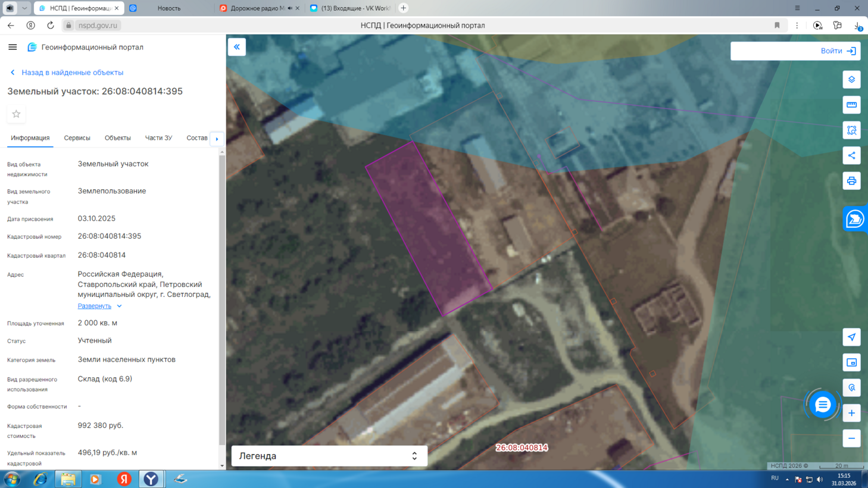Click the info panel vertical scrollbar

222,298
